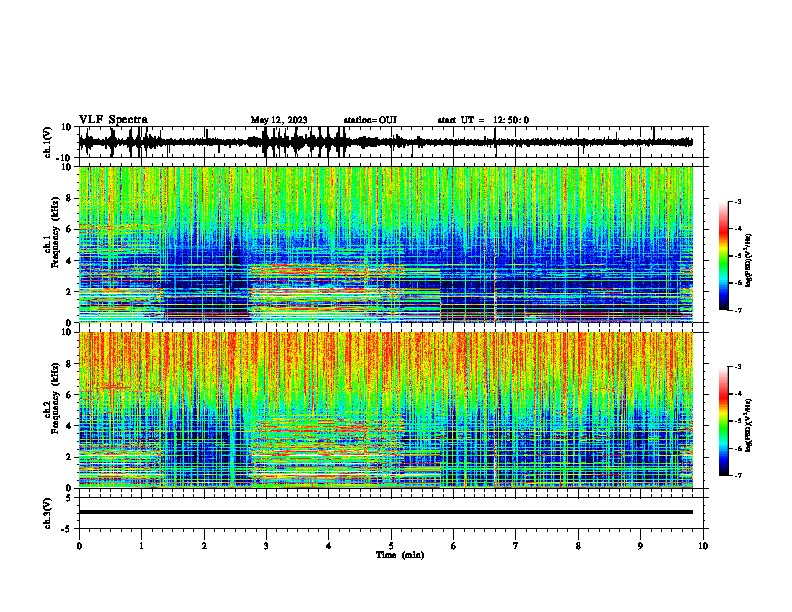
Task: Click the time axis tick label '3'
Action: coord(266,546)
